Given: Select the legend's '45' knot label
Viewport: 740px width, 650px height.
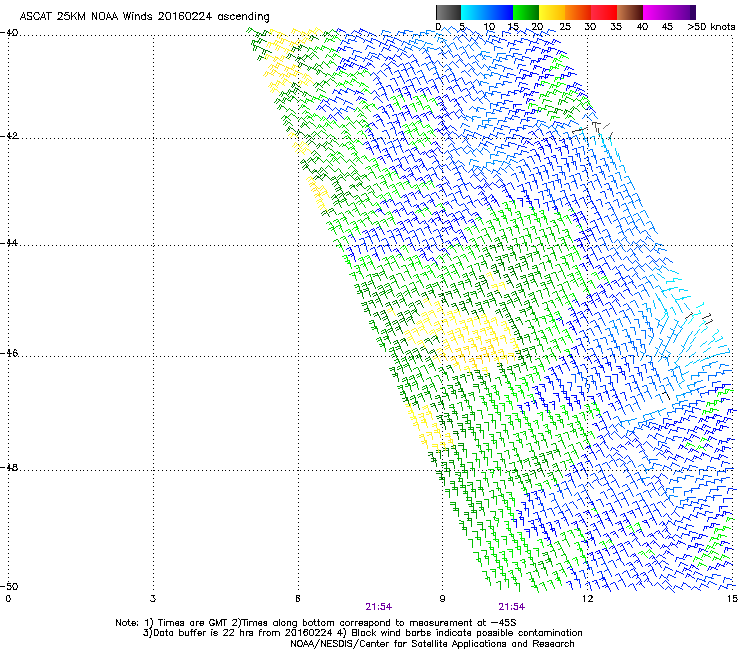Looking at the screenshot, I should (667, 27).
